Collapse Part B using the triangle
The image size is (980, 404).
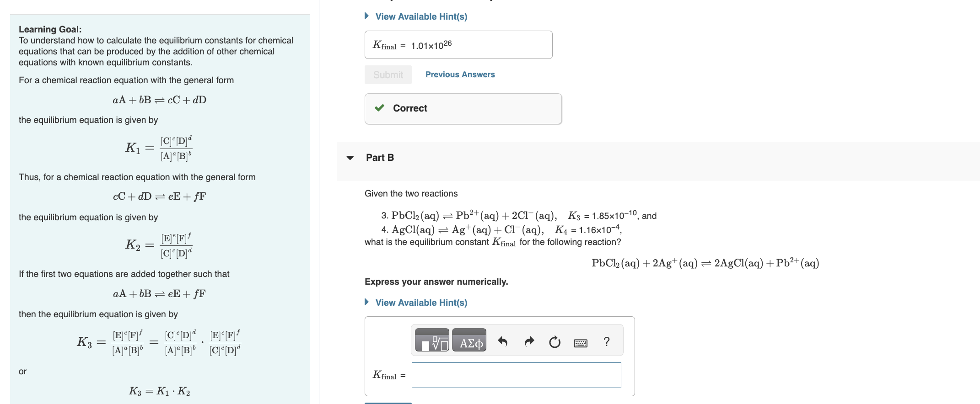(x=350, y=158)
